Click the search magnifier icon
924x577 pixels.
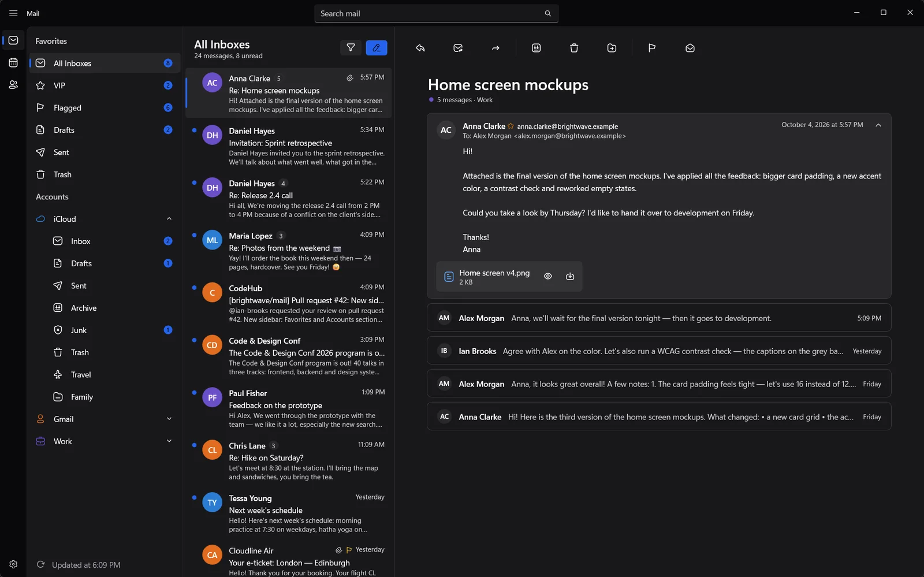547,13
